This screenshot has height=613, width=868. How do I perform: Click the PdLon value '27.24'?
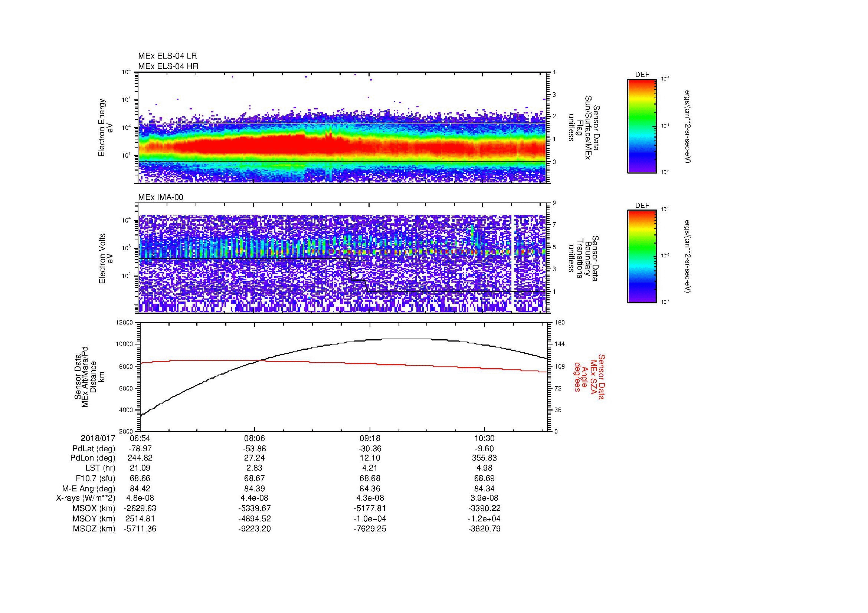255,458
